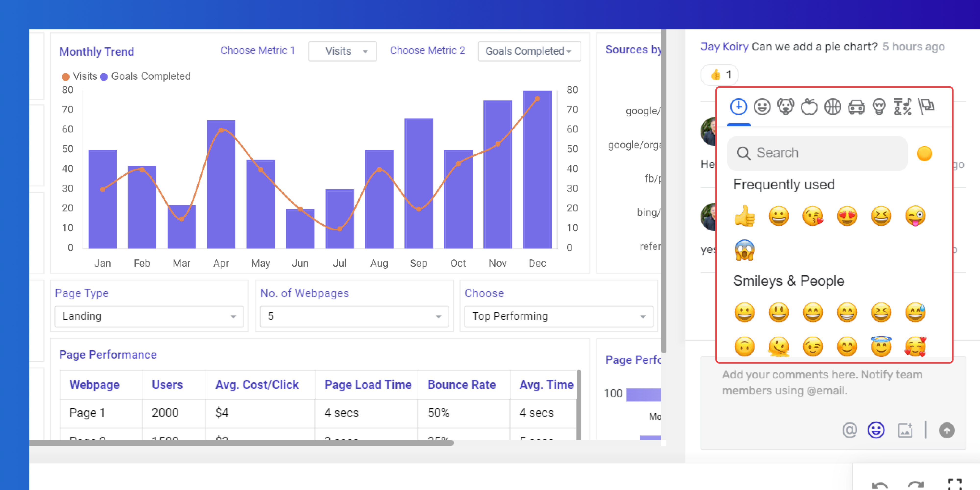Toggle the Goals Completed legend item
This screenshot has width=980, height=490.
pos(145,76)
